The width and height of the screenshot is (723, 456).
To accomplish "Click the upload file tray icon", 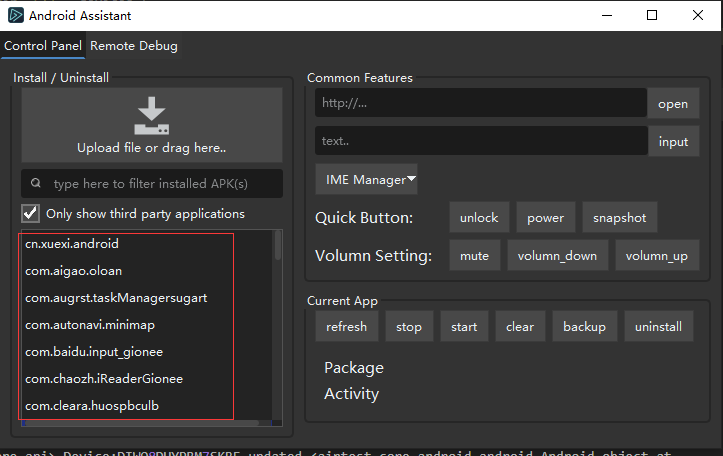I will [x=151, y=116].
